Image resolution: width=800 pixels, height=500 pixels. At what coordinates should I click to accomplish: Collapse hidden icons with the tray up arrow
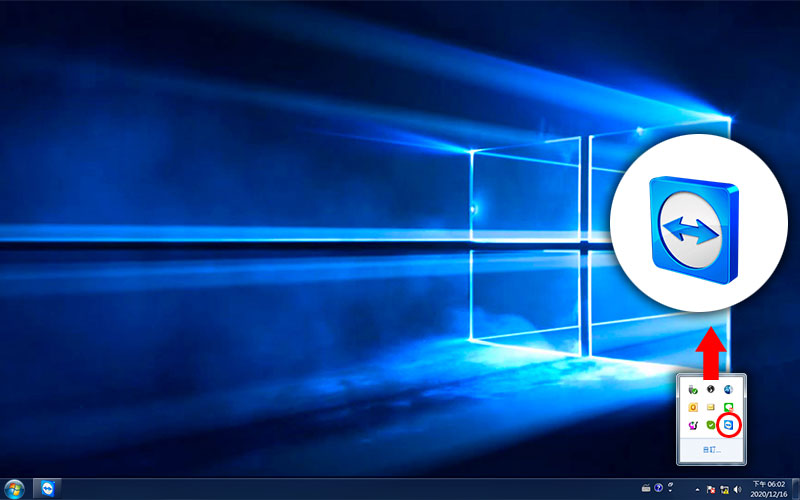coord(697,490)
